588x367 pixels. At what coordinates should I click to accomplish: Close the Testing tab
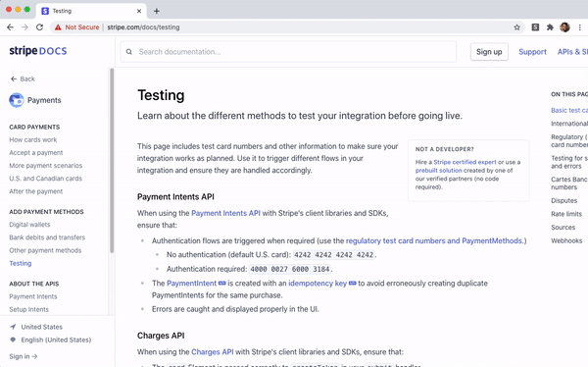[139, 11]
